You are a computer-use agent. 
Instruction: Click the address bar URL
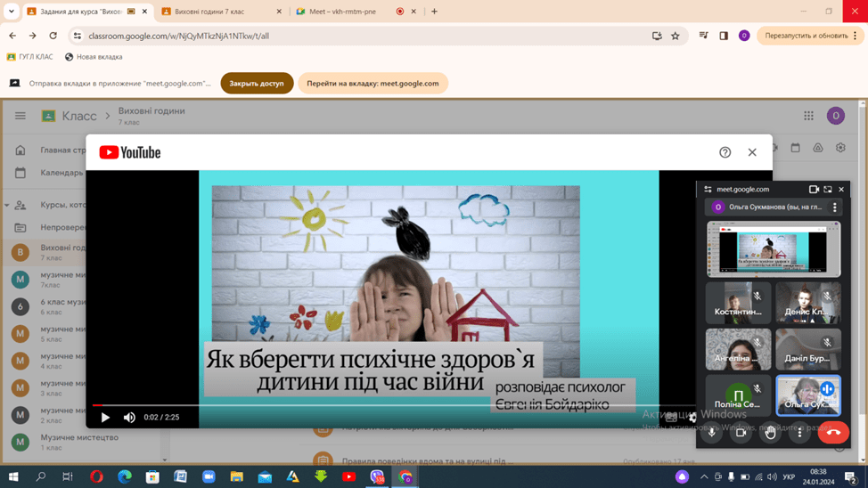click(179, 36)
